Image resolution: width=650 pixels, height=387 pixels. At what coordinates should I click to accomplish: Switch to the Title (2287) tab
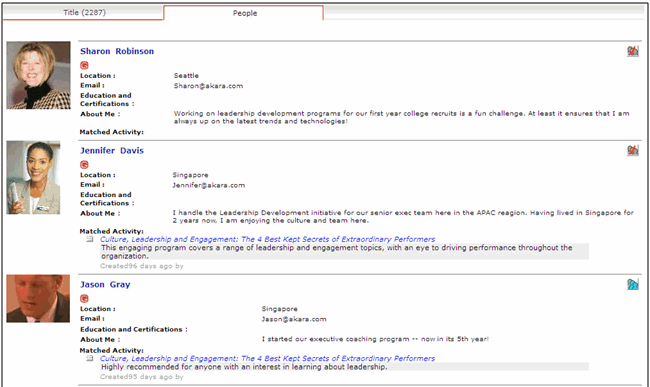click(x=84, y=12)
